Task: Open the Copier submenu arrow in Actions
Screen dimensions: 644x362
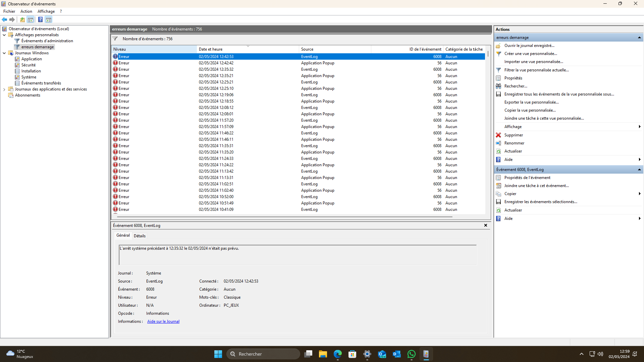Action: click(640, 194)
